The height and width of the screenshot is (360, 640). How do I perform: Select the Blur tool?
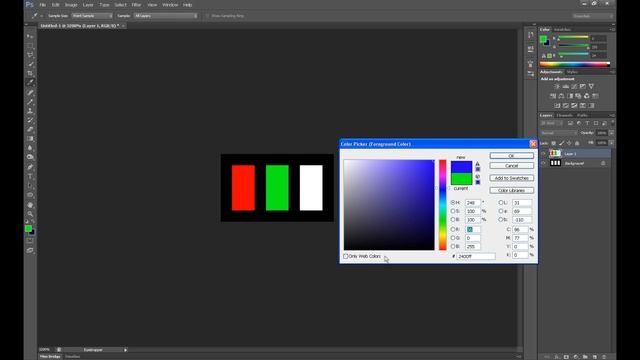coord(30,148)
